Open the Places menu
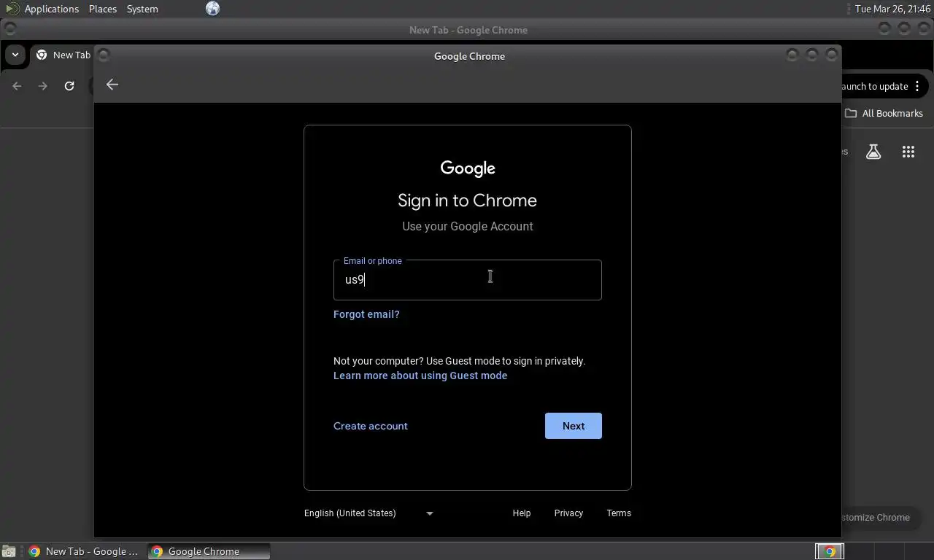 tap(103, 9)
